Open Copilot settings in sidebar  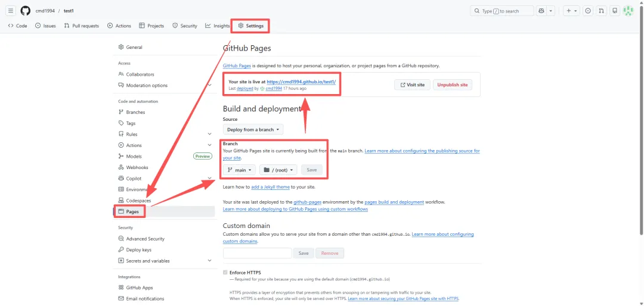click(x=165, y=179)
